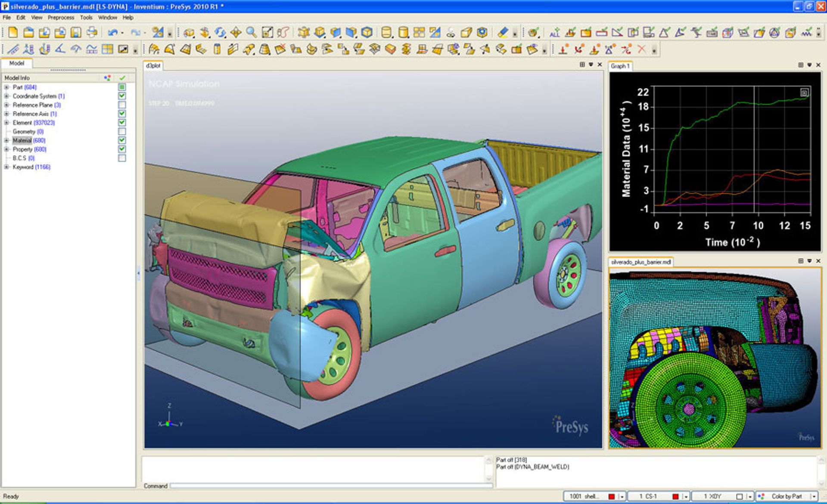Create a new file with the New icon

13,32
